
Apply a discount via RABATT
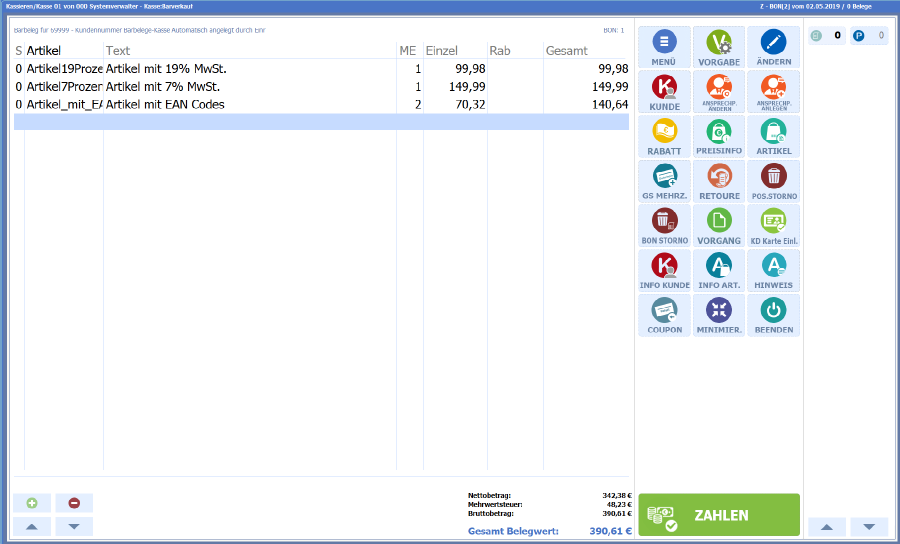665,136
